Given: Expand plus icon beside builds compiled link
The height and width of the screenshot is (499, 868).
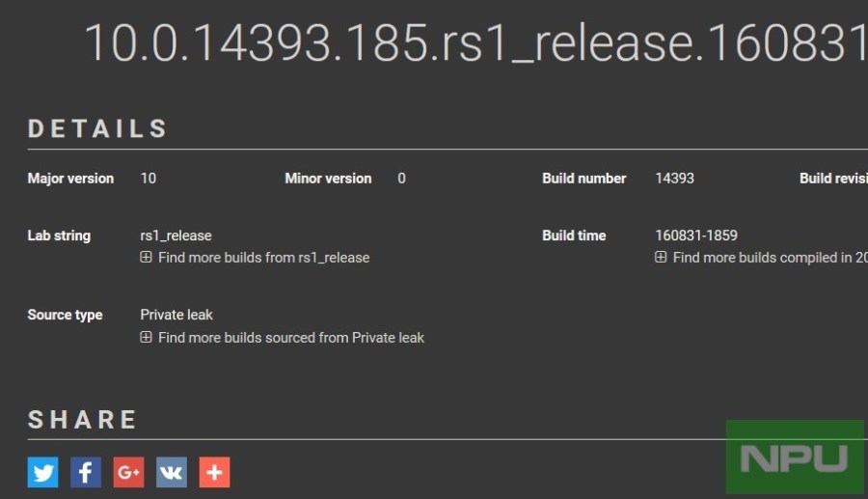Looking at the screenshot, I should coord(661,258).
